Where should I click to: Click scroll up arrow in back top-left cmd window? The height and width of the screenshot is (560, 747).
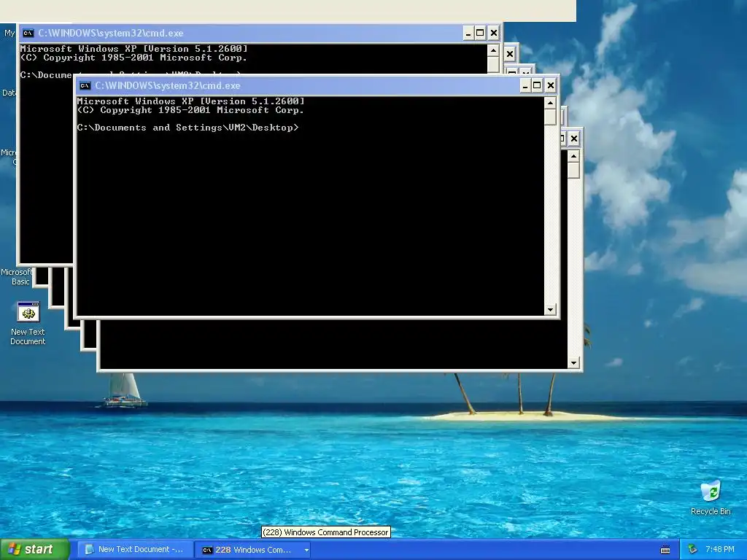click(x=493, y=50)
